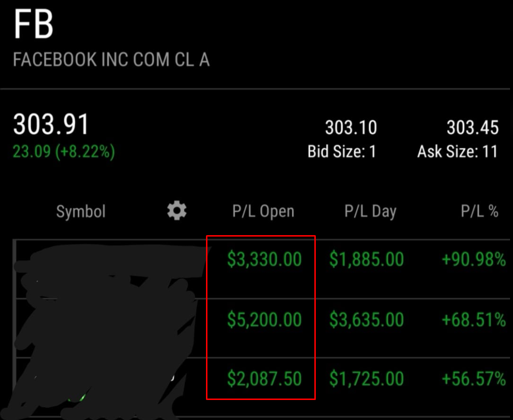Sort by the P/L % column header
Viewport: 513px width, 420px height.
pos(480,212)
